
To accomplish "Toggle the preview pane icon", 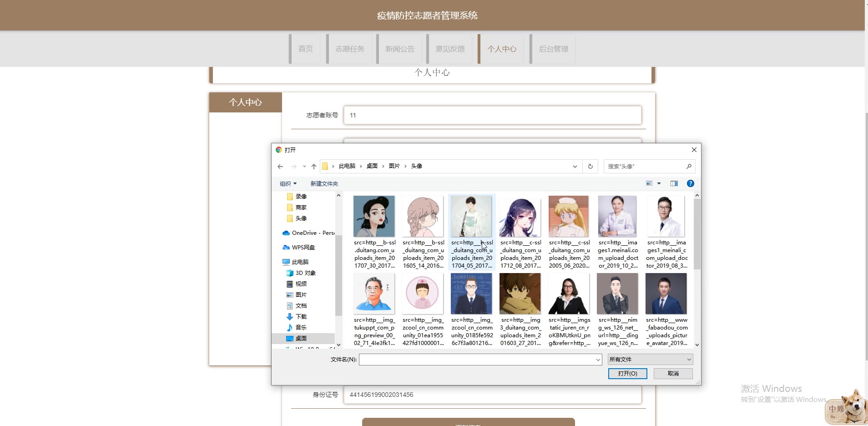I will (674, 183).
